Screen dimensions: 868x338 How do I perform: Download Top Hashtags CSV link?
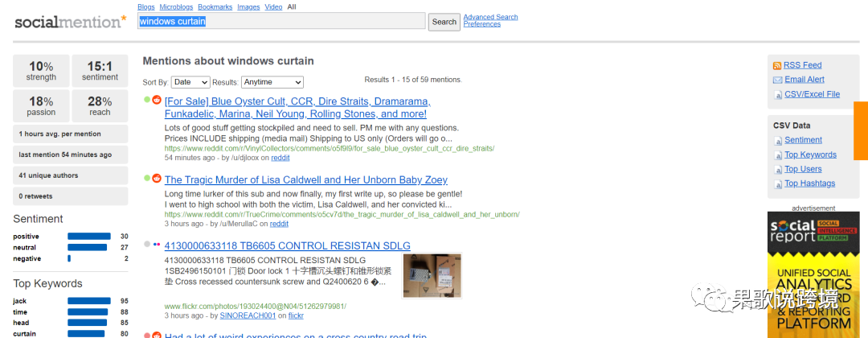click(x=810, y=183)
